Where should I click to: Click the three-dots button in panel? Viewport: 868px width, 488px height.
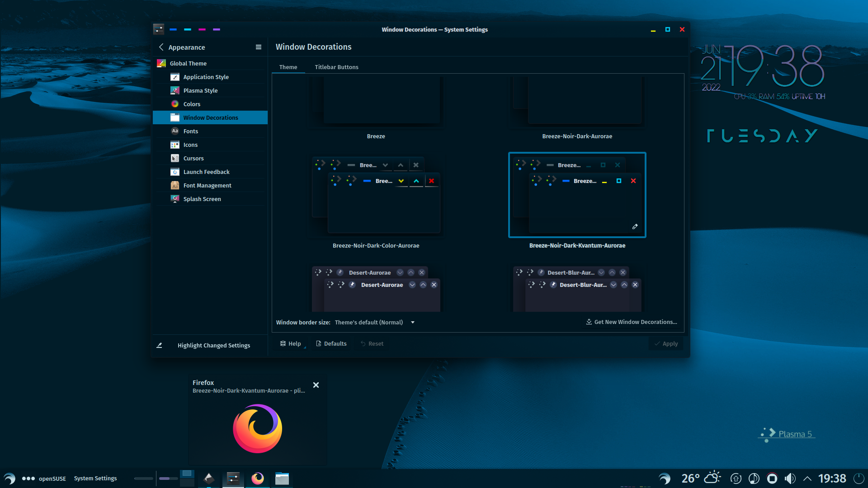pos(28,478)
